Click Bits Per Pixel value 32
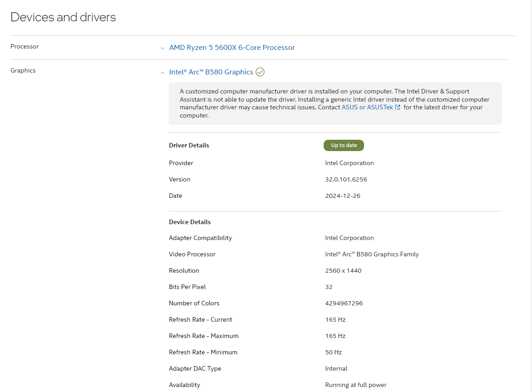The image size is (532, 392). point(329,287)
